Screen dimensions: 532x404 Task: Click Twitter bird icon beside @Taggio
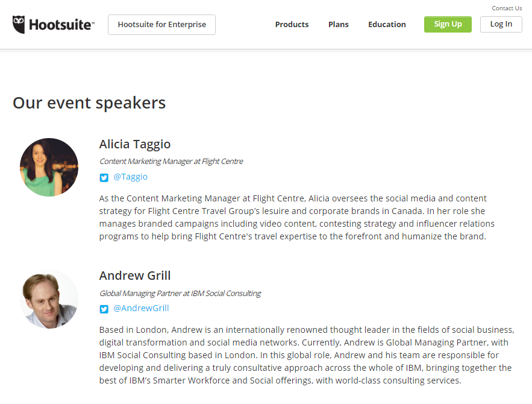pos(104,177)
